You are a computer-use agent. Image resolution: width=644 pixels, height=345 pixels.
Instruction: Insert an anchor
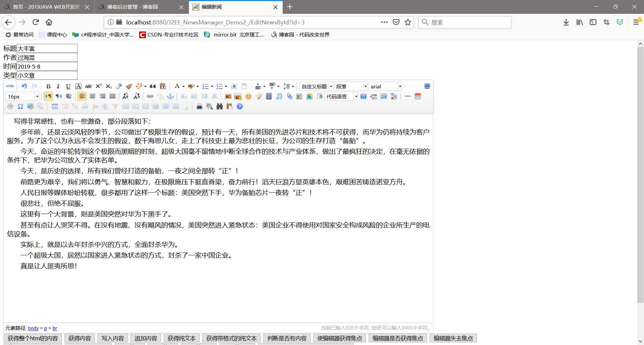coord(170,96)
